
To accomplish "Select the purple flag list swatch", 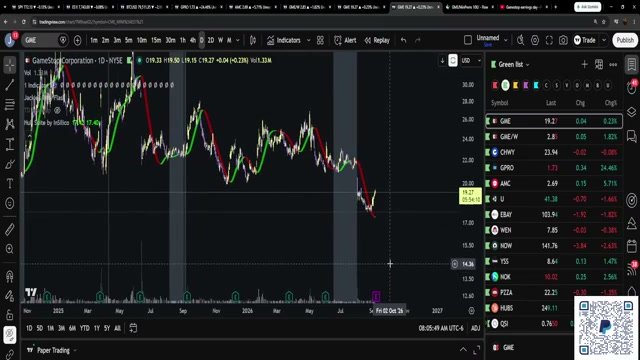I will pyautogui.click(x=526, y=85).
